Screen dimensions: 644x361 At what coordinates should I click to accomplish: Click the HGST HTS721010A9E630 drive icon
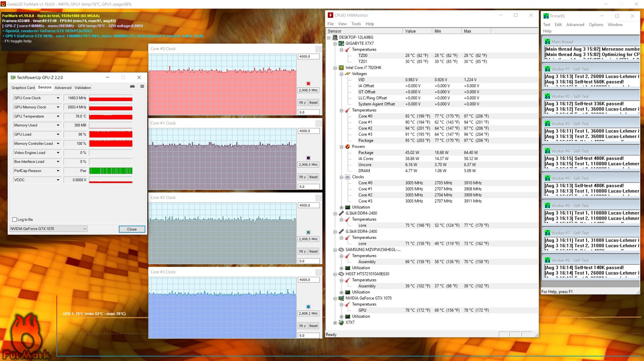[341, 274]
